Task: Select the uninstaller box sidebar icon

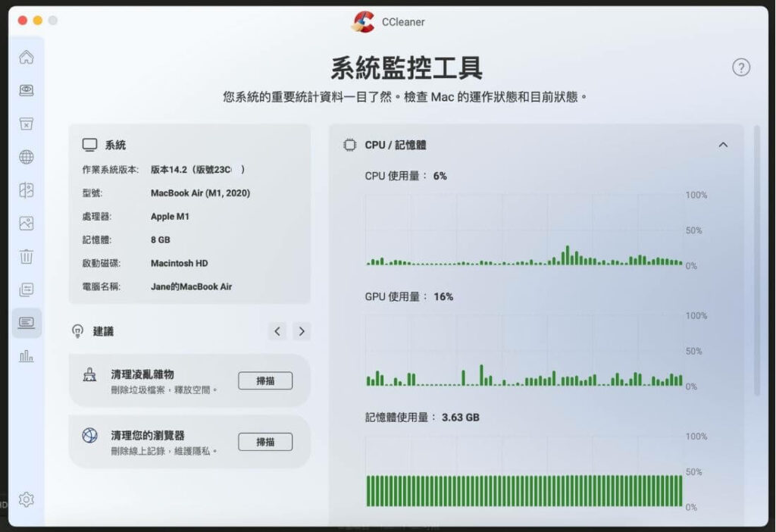Action: click(x=27, y=124)
